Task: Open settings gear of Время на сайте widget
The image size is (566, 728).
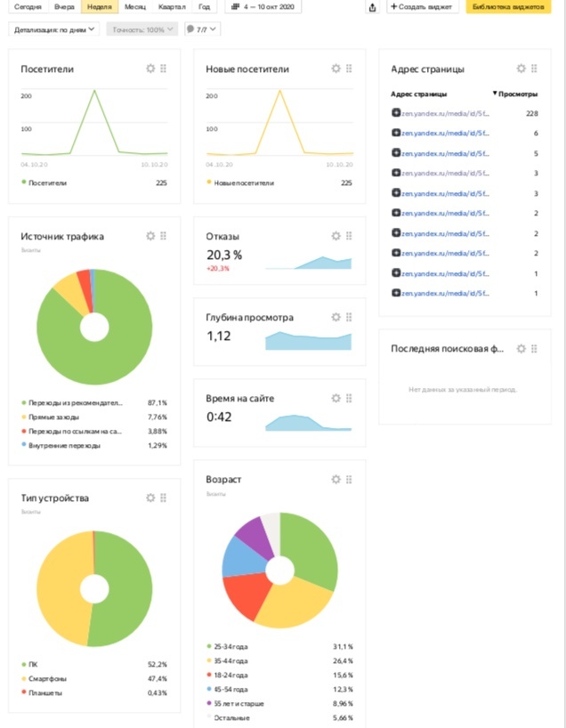Action: [336, 398]
